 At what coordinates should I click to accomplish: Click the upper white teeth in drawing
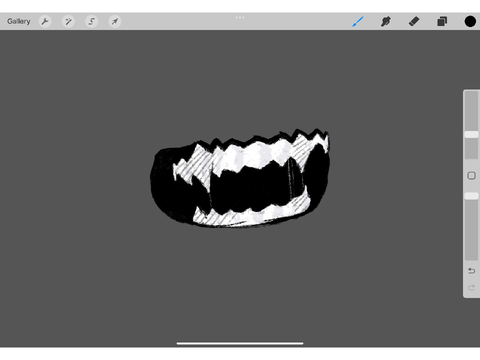[253, 155]
